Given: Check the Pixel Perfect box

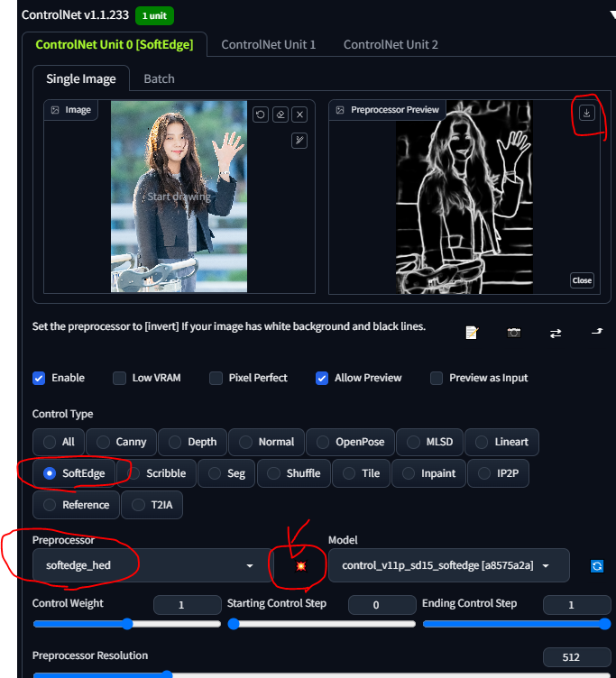Looking at the screenshot, I should point(216,378).
